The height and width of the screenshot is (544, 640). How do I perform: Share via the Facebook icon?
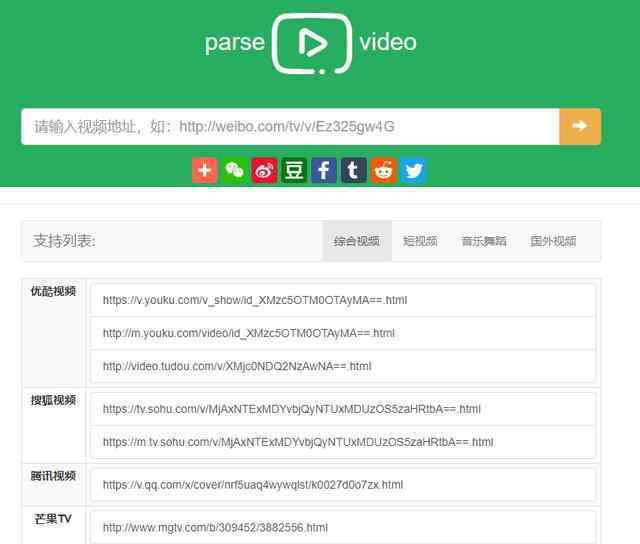(x=324, y=170)
